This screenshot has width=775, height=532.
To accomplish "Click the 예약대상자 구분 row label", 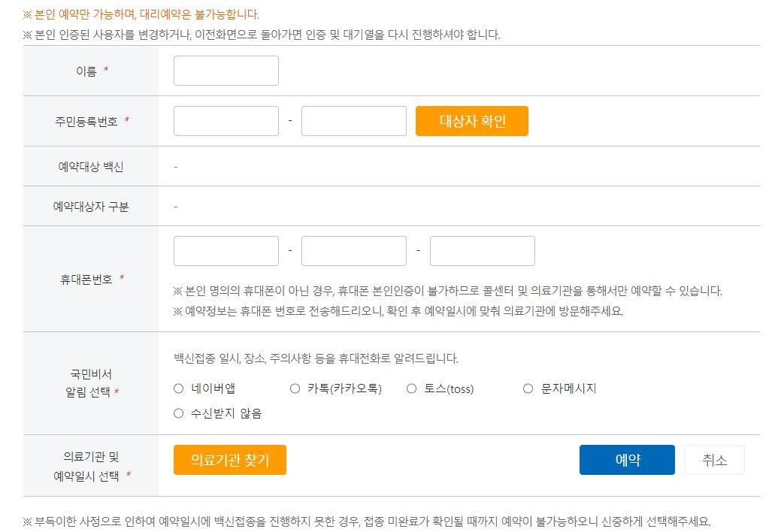I will pyautogui.click(x=91, y=207).
